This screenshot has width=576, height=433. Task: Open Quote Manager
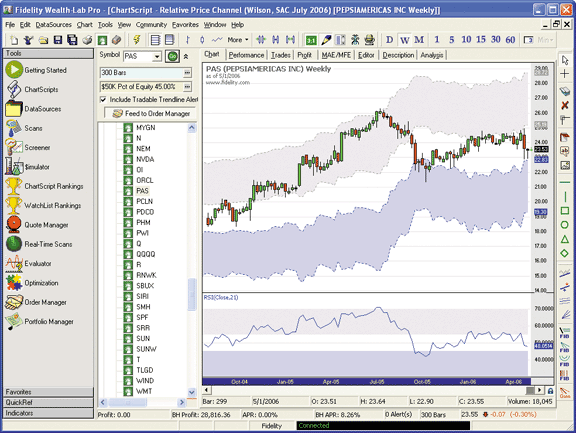[x=37, y=225]
